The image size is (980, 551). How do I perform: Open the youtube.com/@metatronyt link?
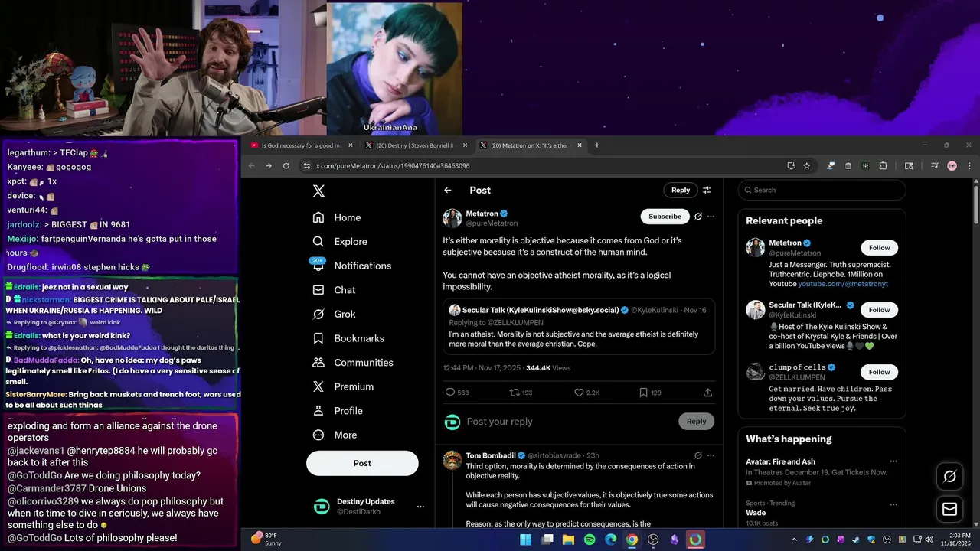point(843,284)
